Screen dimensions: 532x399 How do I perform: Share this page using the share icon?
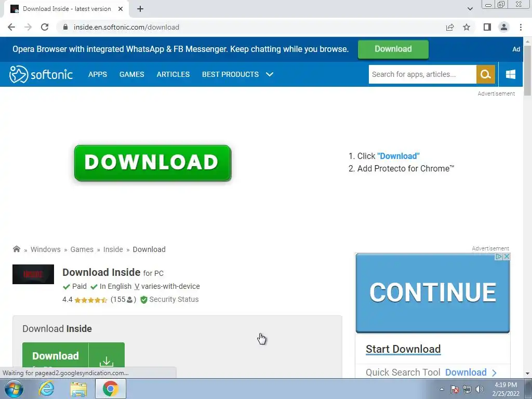coord(450,27)
